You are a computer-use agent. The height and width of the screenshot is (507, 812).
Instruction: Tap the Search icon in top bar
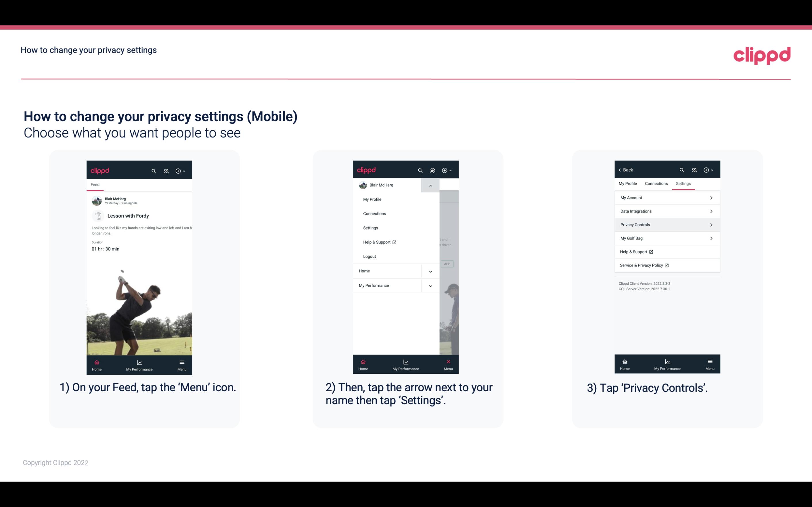click(x=153, y=170)
